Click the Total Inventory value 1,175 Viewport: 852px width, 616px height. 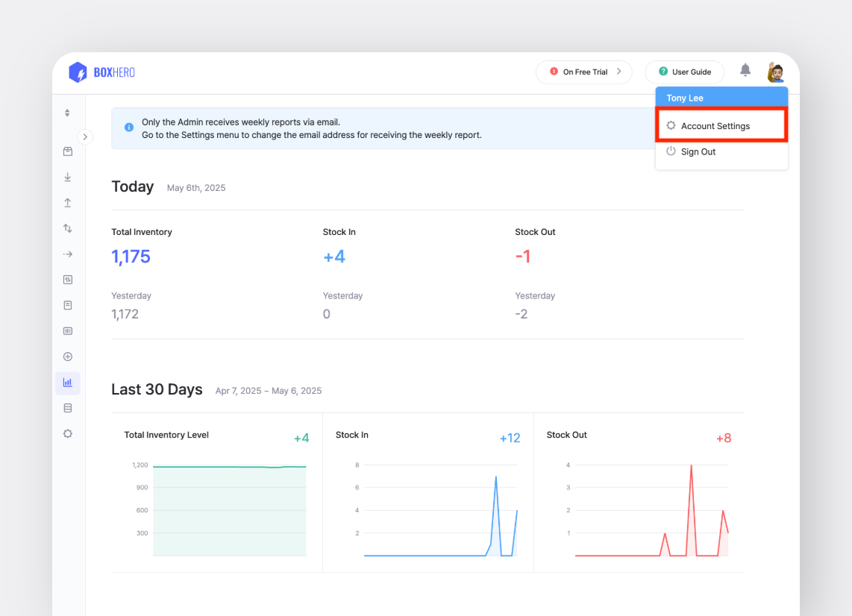[x=131, y=257]
